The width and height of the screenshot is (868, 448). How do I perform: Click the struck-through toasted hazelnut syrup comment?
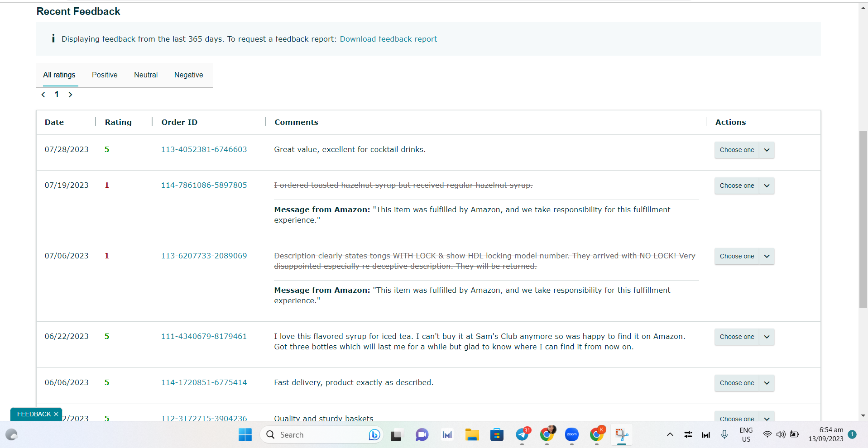pyautogui.click(x=403, y=185)
